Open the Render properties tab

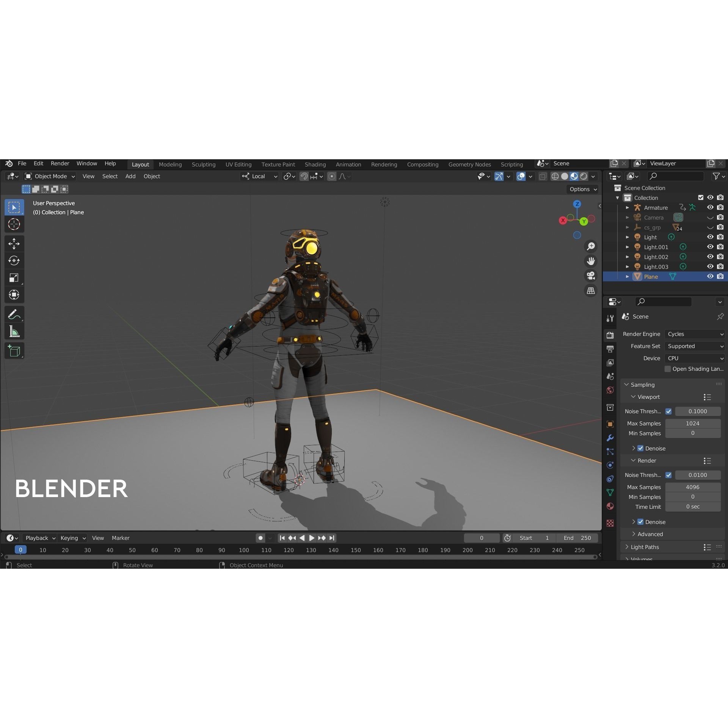[610, 335]
